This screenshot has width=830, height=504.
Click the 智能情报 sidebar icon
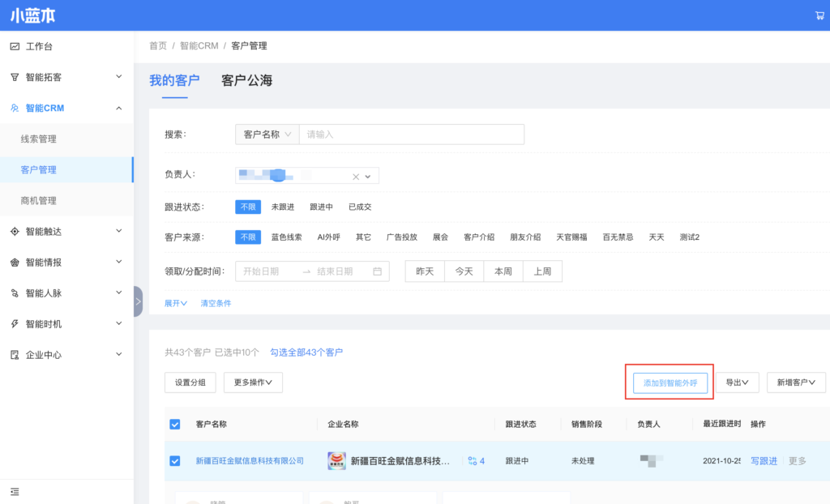(x=15, y=263)
